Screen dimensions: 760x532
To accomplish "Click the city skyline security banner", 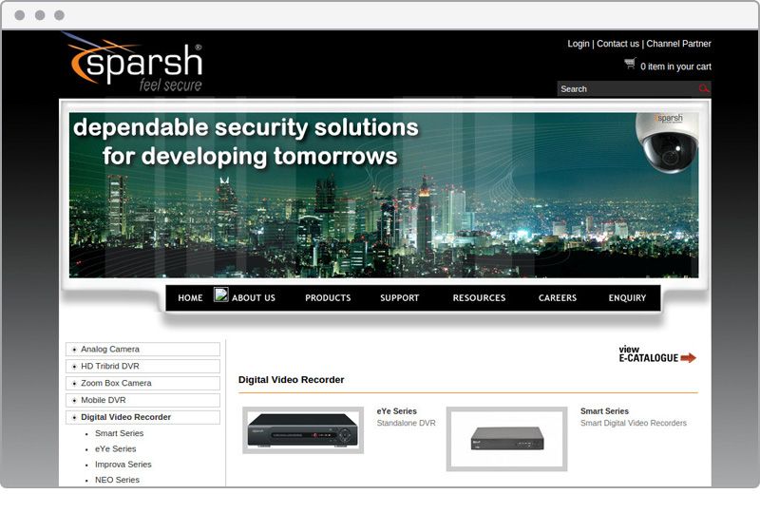I will (x=384, y=196).
